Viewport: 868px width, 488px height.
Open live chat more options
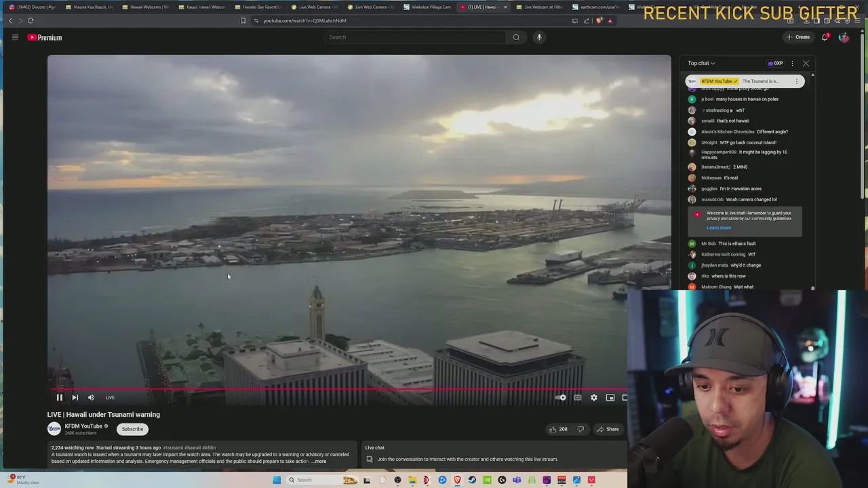(792, 63)
